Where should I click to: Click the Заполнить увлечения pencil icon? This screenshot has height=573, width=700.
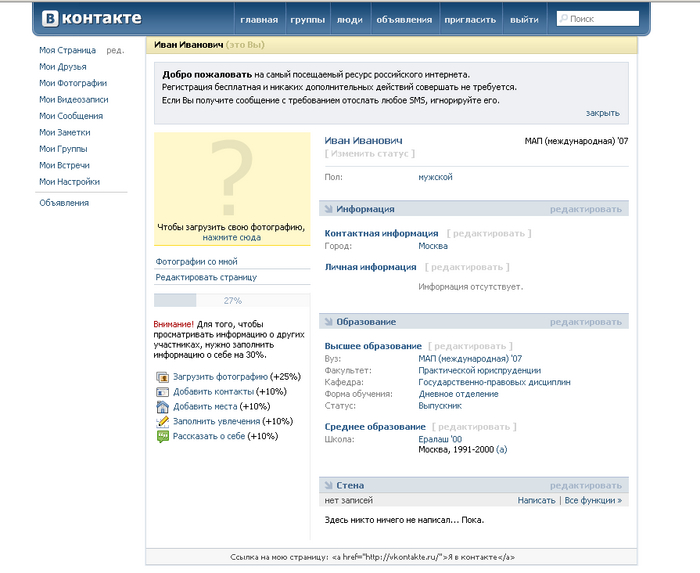coord(162,421)
